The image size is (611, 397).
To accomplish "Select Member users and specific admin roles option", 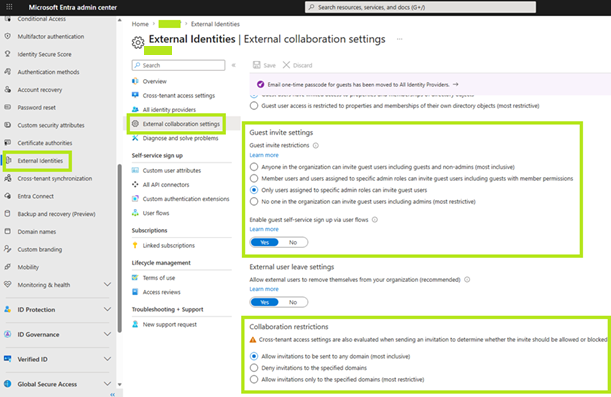I will tap(254, 178).
